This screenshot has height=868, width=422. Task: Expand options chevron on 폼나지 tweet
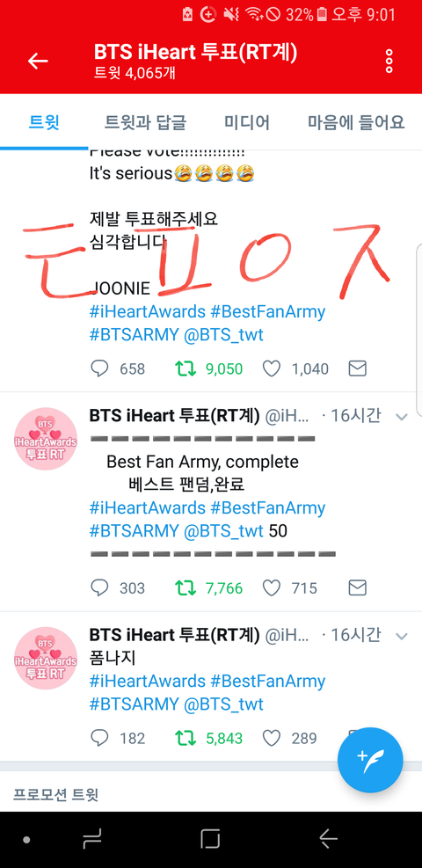point(402,637)
